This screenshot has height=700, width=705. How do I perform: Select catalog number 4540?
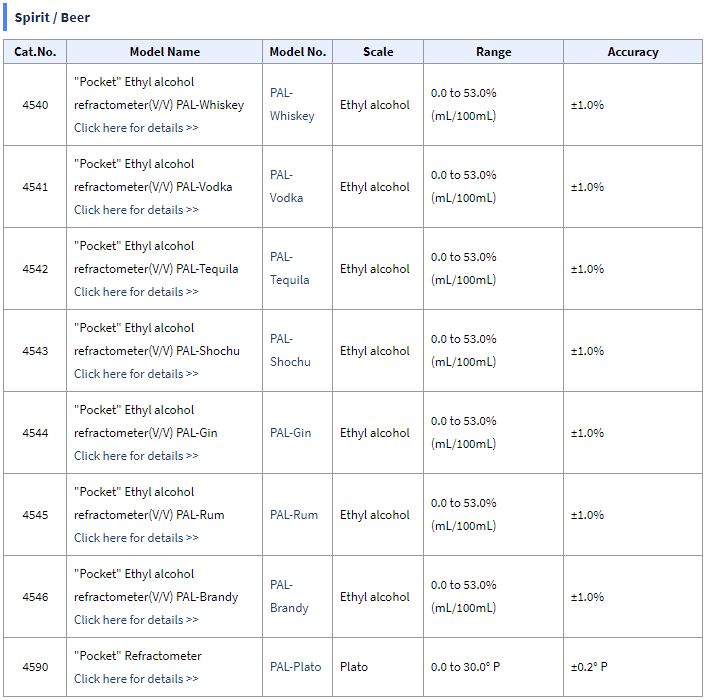click(35, 105)
